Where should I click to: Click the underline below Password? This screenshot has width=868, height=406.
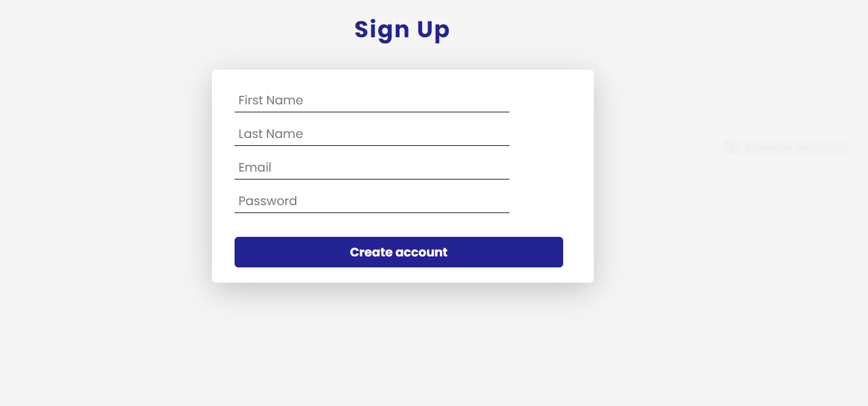[x=371, y=213]
